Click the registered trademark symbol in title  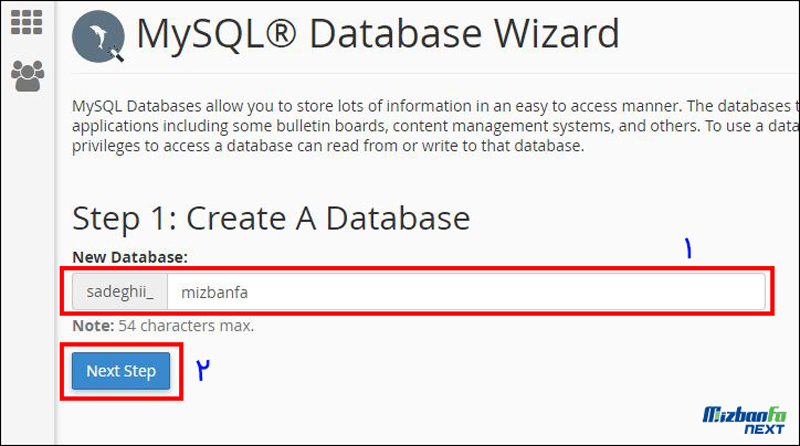pos(280,33)
